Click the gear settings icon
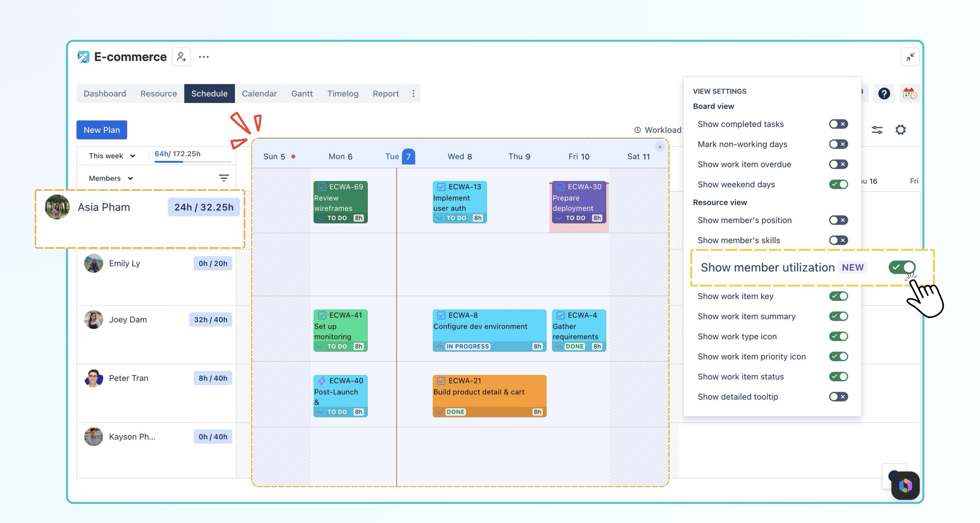 pyautogui.click(x=900, y=130)
